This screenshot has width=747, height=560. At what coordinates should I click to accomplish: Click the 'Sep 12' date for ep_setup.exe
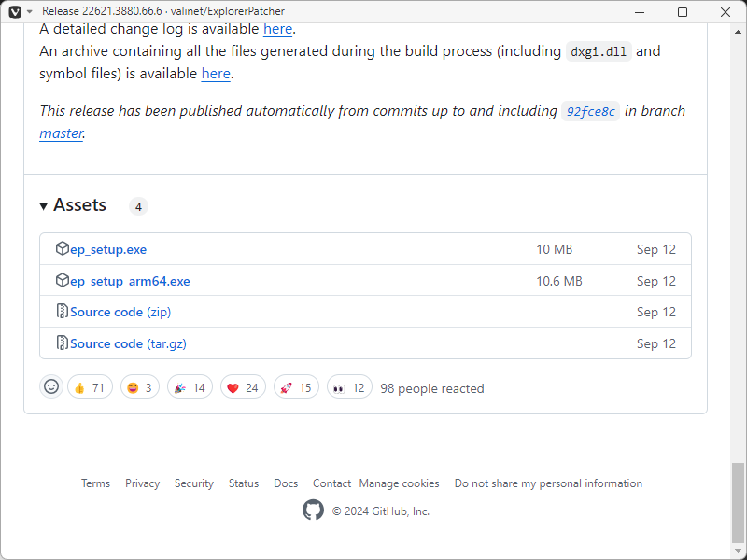click(x=656, y=249)
